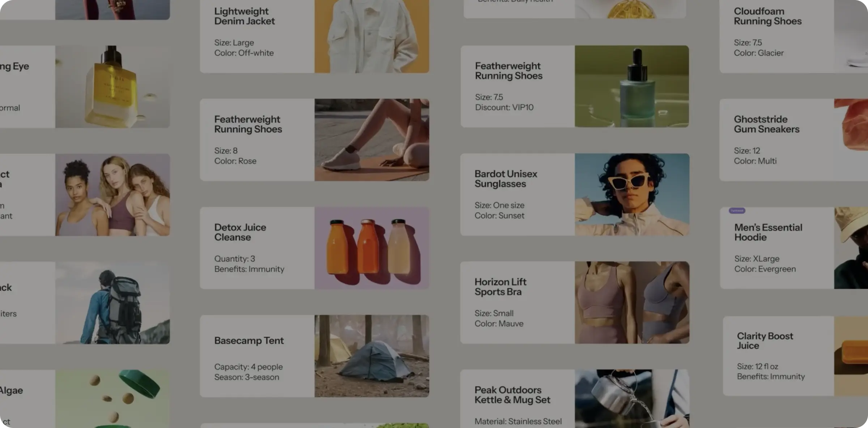Click the 'Capacity: 4 people' text
The height and width of the screenshot is (428, 868).
pos(248,367)
